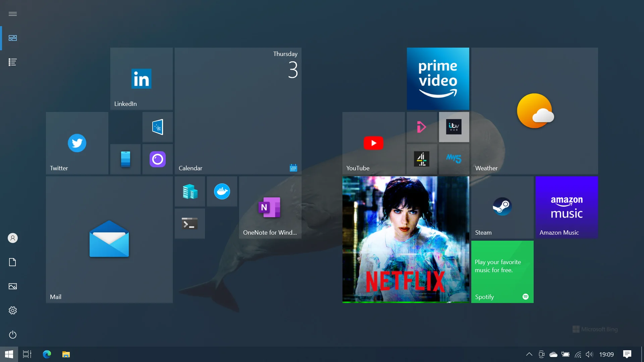
Task: Open the LinkedIn tile
Action: tap(141, 78)
